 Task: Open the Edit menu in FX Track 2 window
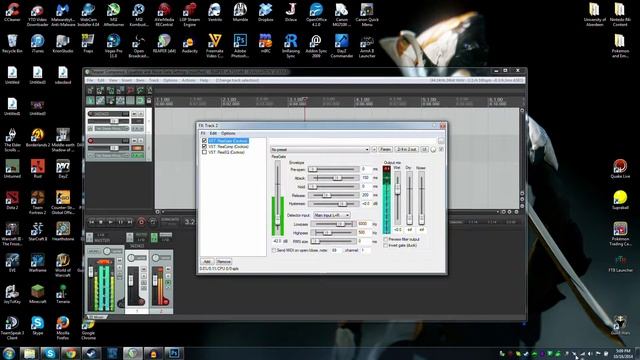(213, 133)
